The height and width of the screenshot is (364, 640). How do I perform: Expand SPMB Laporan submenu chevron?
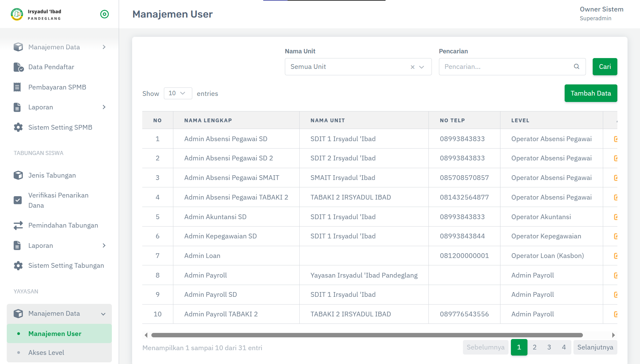coord(104,107)
